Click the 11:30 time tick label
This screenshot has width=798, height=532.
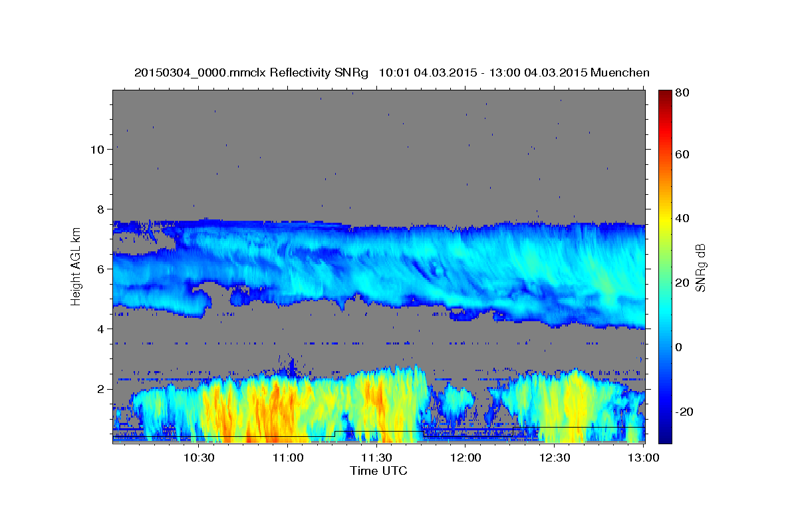point(377,458)
